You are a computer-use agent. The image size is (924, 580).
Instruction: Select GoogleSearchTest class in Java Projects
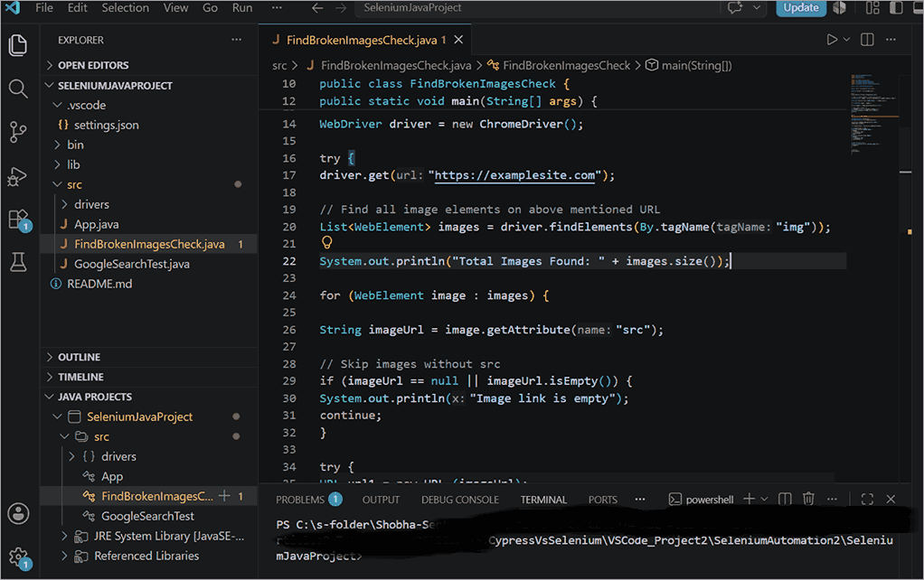click(149, 517)
